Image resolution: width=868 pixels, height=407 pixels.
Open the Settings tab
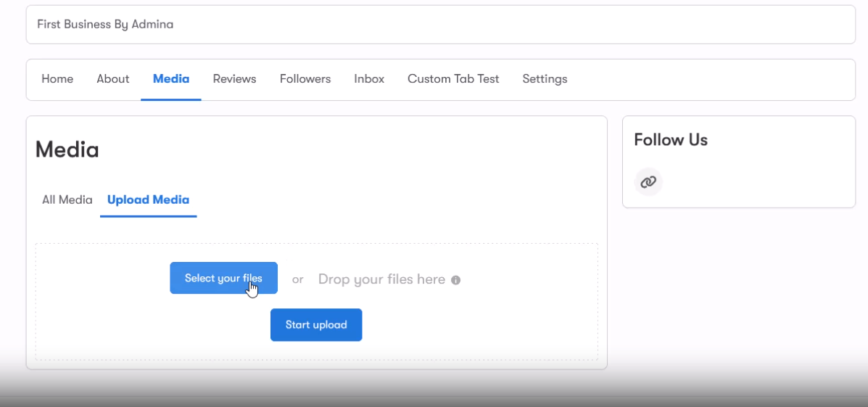[545, 79]
